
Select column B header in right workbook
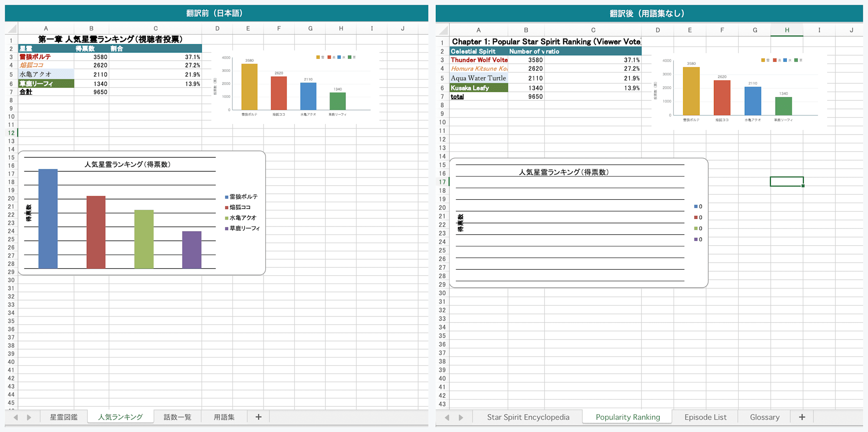click(526, 30)
